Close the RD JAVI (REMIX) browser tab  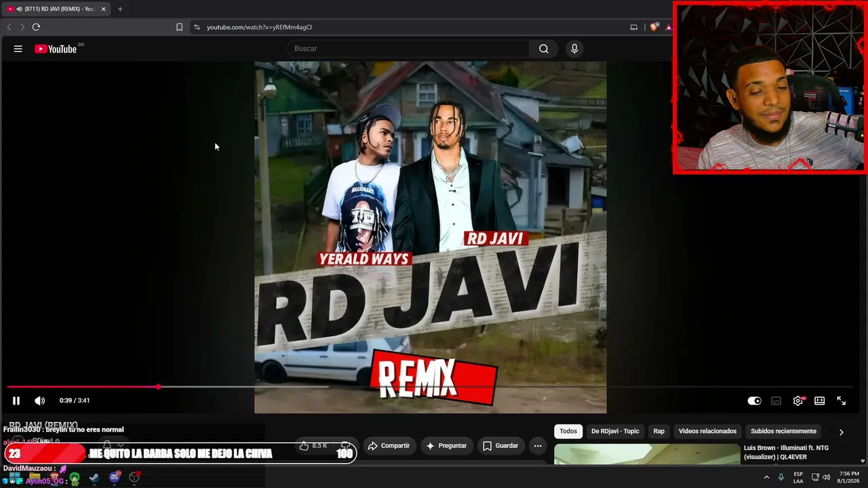coord(104,9)
